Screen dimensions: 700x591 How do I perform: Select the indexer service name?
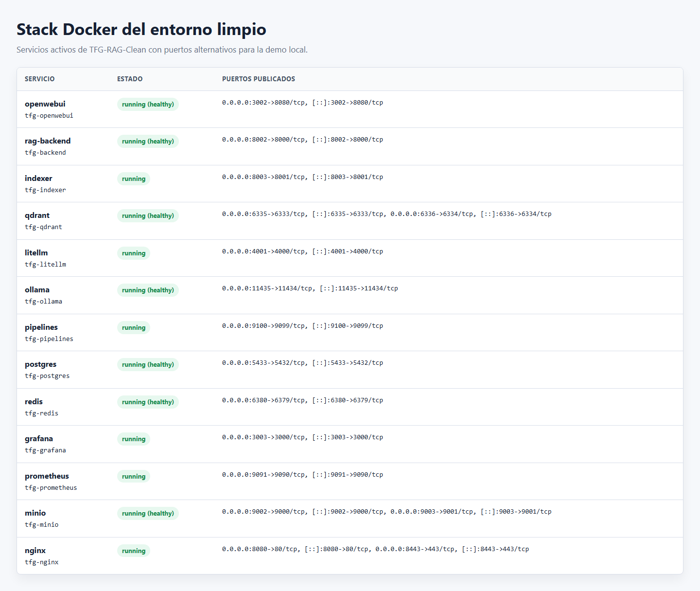coord(38,179)
